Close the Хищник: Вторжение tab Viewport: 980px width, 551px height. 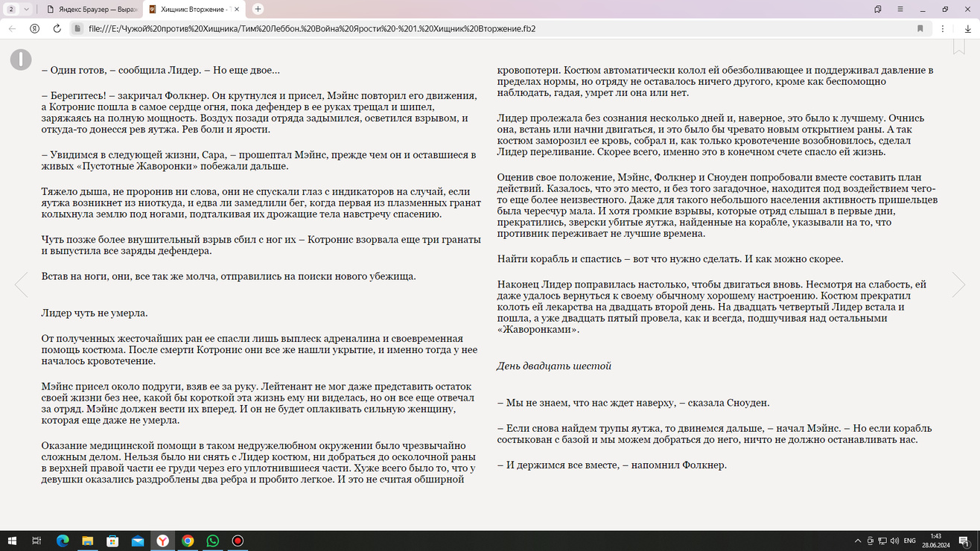[x=238, y=9]
